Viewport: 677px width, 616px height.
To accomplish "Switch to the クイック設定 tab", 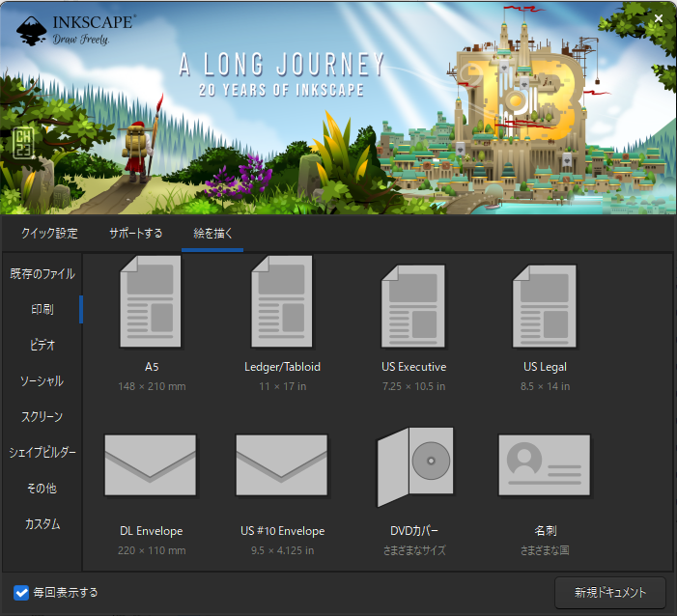I will tap(49, 234).
